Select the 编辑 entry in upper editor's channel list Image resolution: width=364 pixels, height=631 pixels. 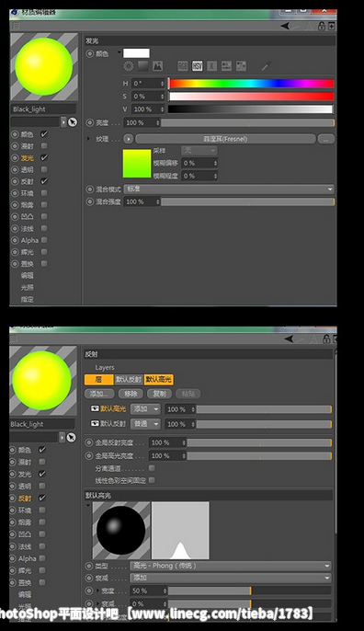pos(27,276)
